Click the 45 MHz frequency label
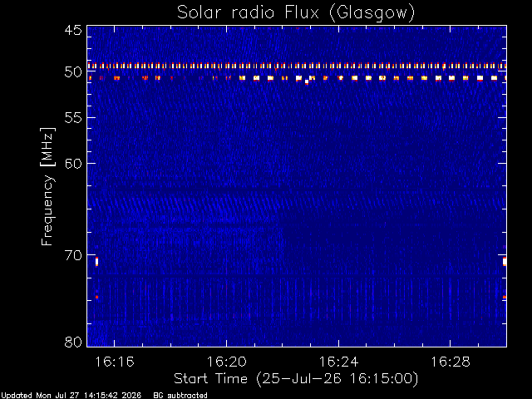Viewport: 532px width, 399px height. [73, 30]
